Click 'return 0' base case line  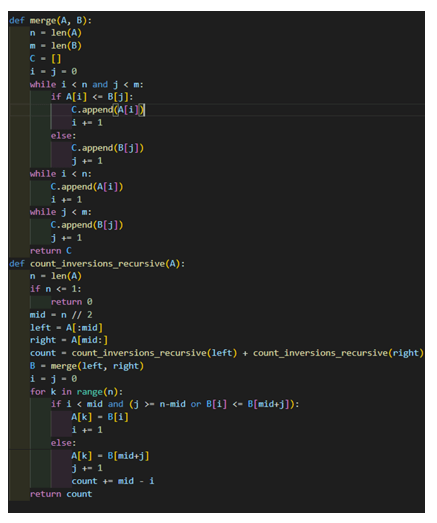click(72, 302)
